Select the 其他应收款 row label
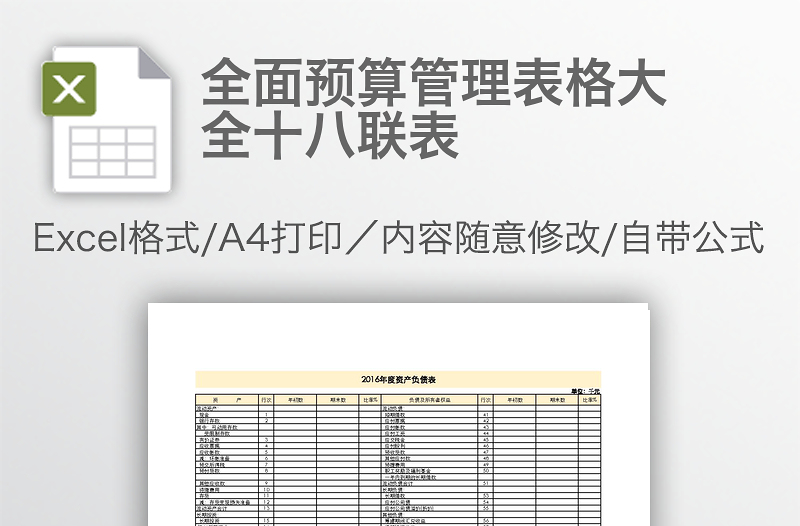The image size is (800, 526). coord(212,483)
